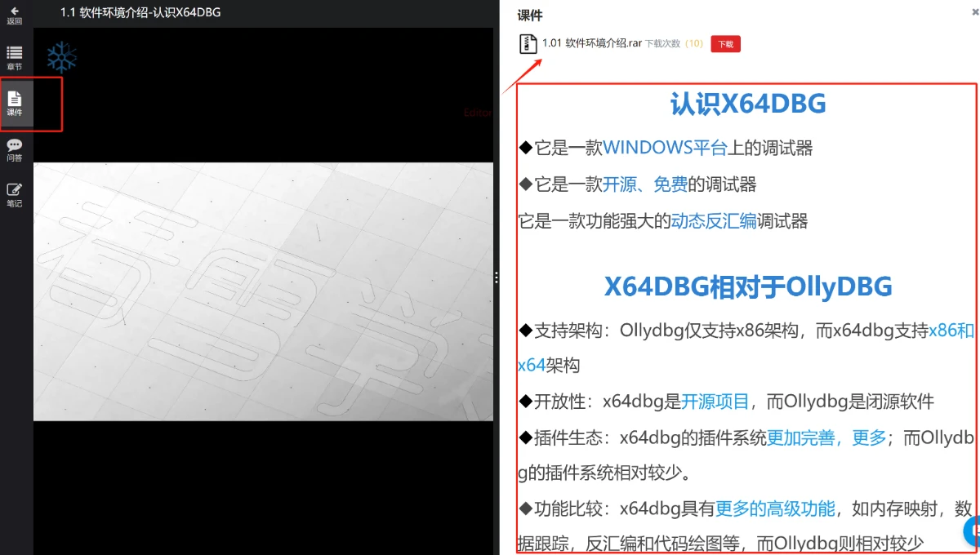Click the rar archive file icon
Image resolution: width=980 pixels, height=555 pixels.
pos(528,44)
